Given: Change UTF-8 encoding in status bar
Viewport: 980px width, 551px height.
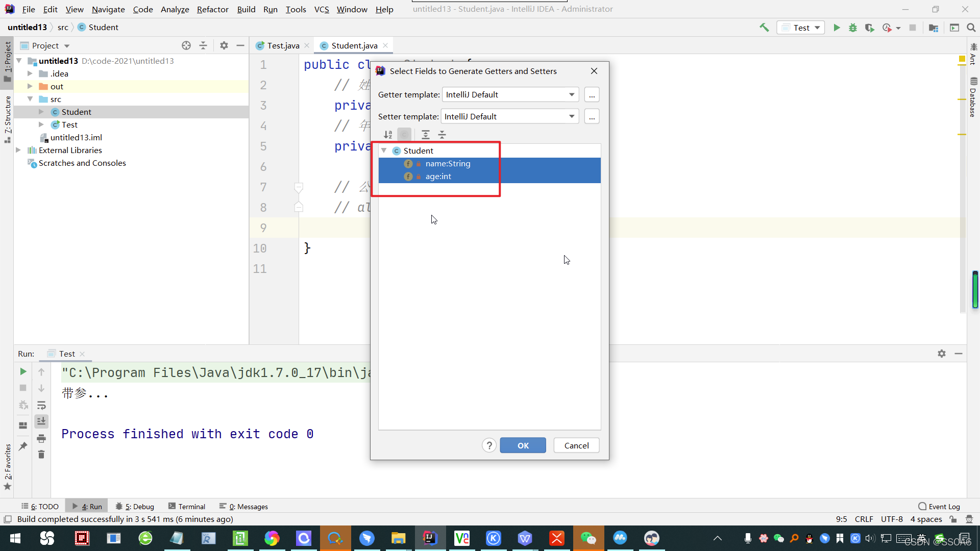Looking at the screenshot, I should pos(892,519).
